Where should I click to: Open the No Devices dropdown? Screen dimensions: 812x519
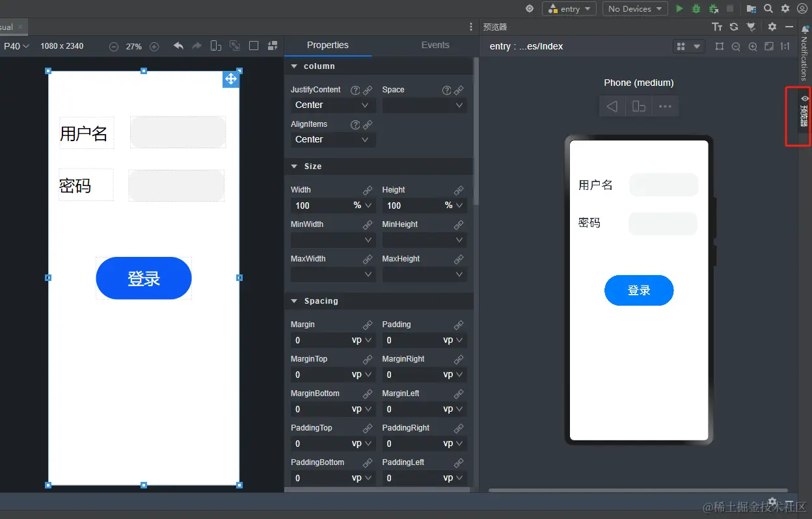pos(635,8)
